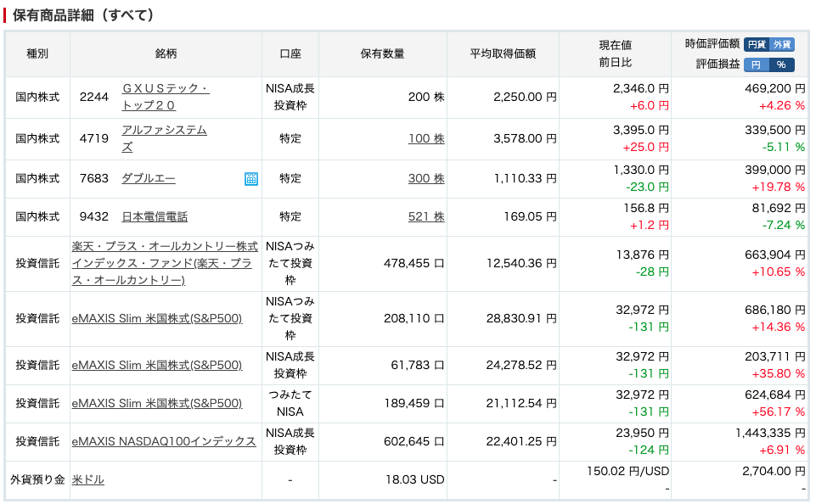The width and height of the screenshot is (816, 504).
Task: Click the 保有数量 column header
Action: click(382, 53)
